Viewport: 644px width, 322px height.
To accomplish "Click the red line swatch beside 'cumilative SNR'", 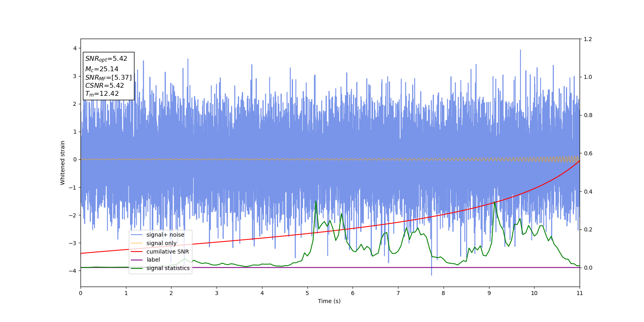I will coord(137,252).
